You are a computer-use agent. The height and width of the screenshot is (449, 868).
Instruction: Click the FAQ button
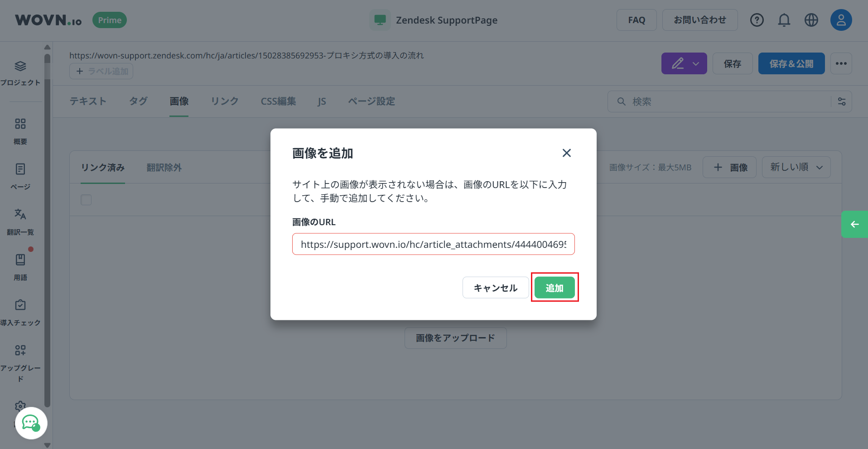coord(637,20)
